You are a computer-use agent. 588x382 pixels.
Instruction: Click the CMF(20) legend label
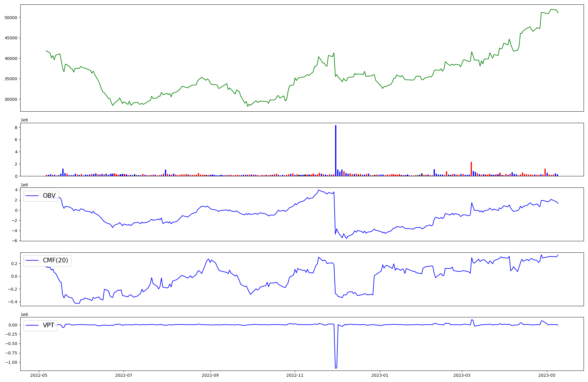55,260
